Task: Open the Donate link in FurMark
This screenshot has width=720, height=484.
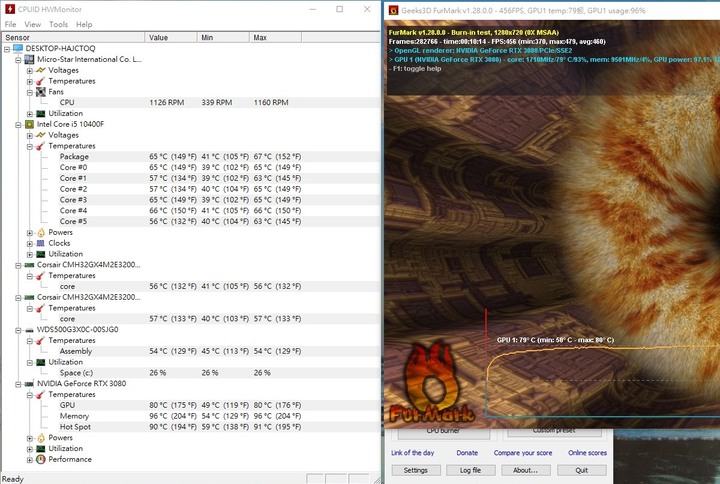Action: (467, 453)
